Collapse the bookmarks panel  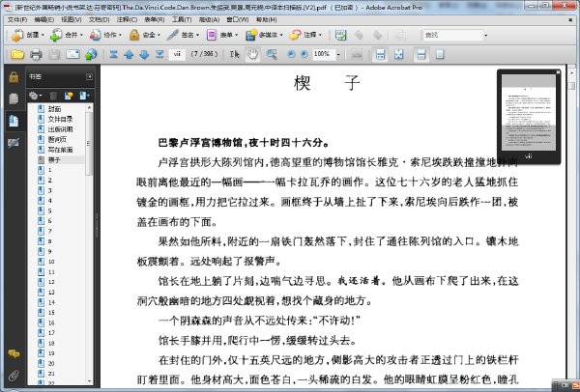(90, 76)
